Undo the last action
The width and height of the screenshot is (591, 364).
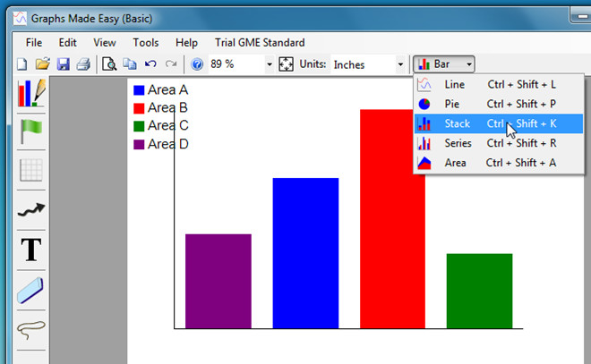click(150, 64)
